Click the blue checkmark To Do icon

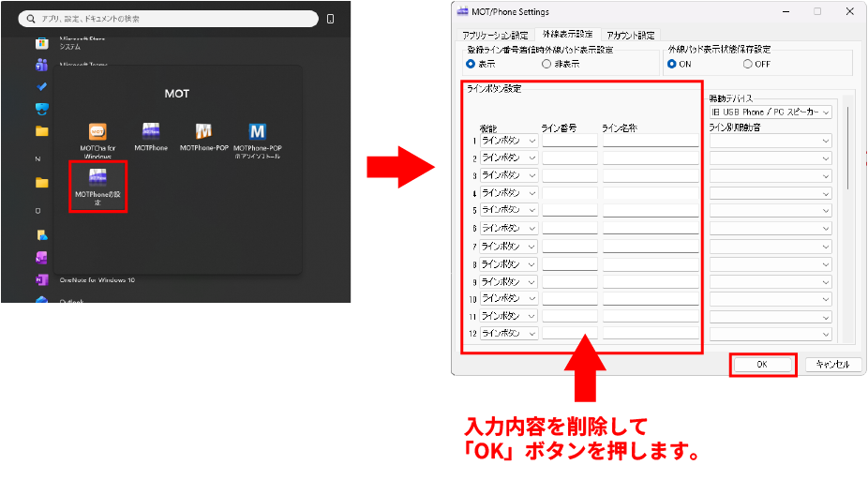(41, 86)
